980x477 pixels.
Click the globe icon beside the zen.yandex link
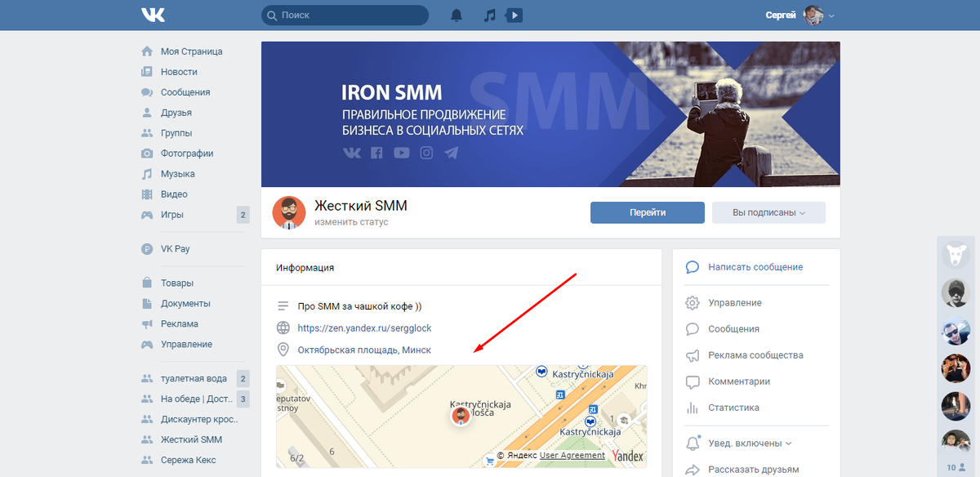point(283,328)
